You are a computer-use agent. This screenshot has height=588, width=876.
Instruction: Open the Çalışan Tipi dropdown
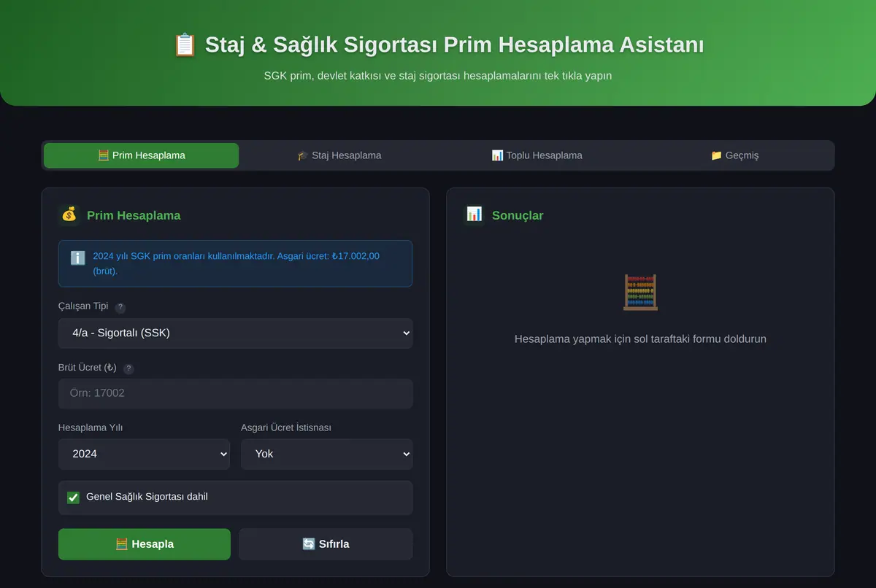pyautogui.click(x=235, y=333)
